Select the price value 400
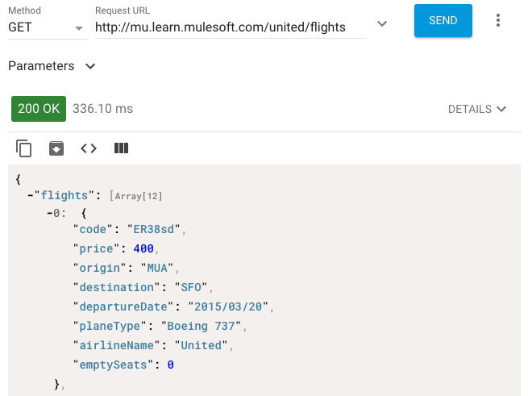Viewport: 532px width, 396px height. coord(143,248)
